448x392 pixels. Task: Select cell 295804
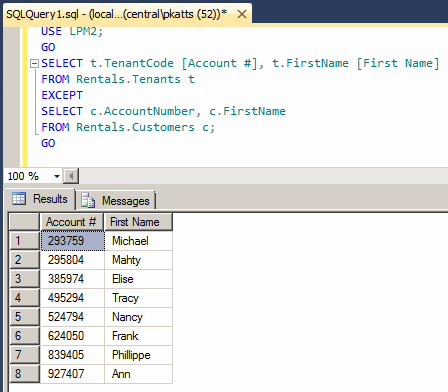pos(72,260)
